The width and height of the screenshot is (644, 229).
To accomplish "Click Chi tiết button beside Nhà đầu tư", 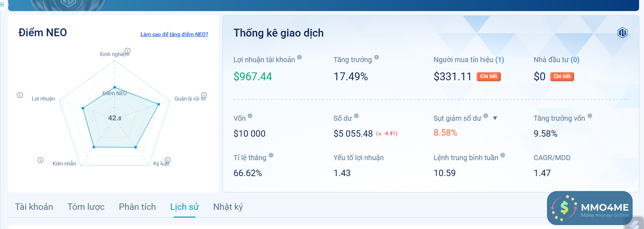I will click(562, 76).
